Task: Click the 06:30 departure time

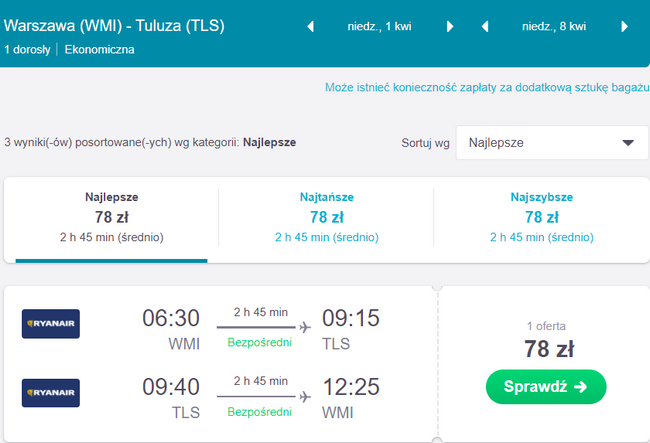Action: [171, 318]
